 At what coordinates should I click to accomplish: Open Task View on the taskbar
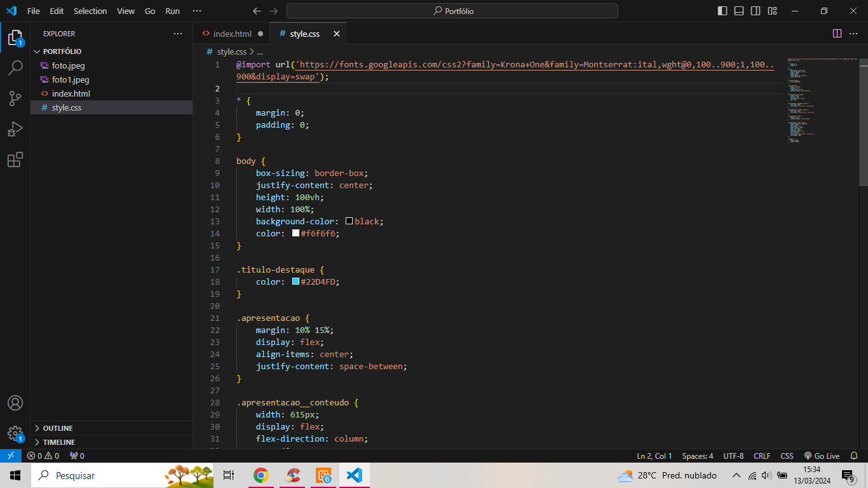coord(229,475)
